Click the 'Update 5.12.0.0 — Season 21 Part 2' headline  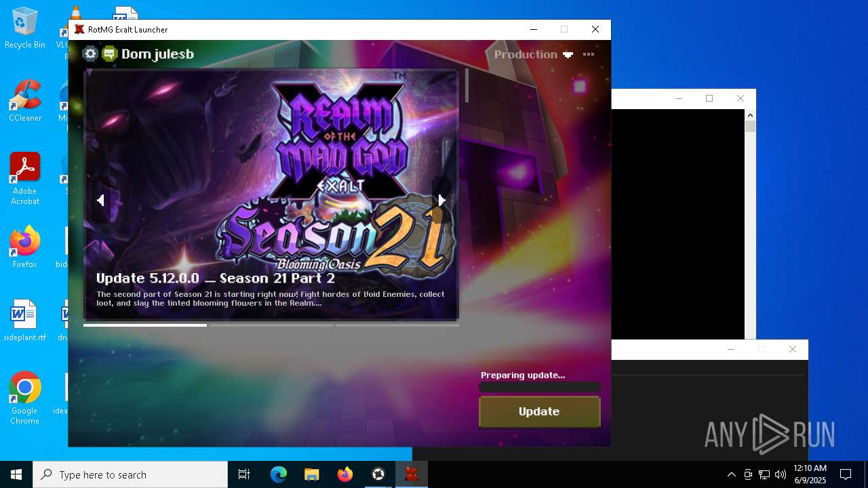pos(216,278)
